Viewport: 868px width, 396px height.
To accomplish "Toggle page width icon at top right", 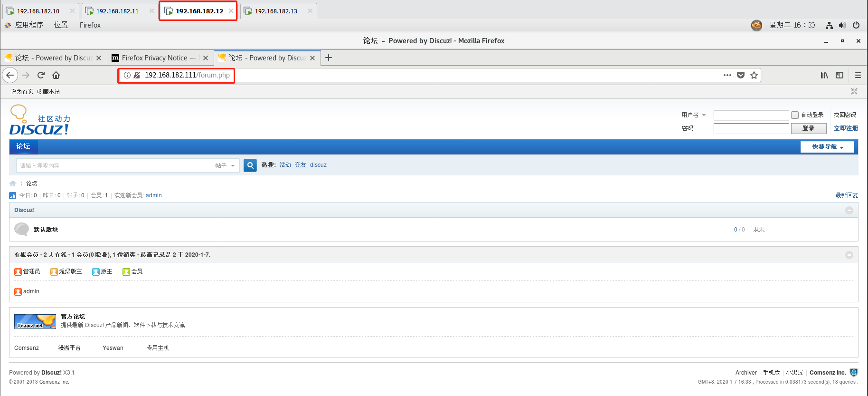I will (854, 91).
